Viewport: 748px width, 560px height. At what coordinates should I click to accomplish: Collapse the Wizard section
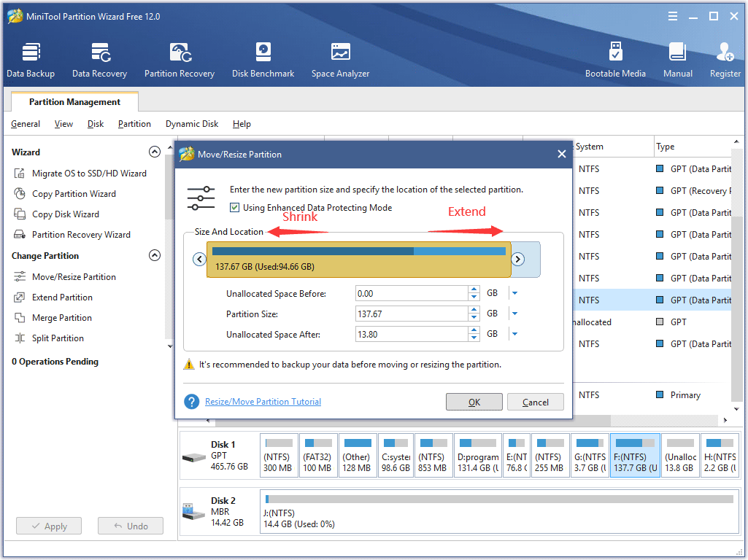(155, 152)
